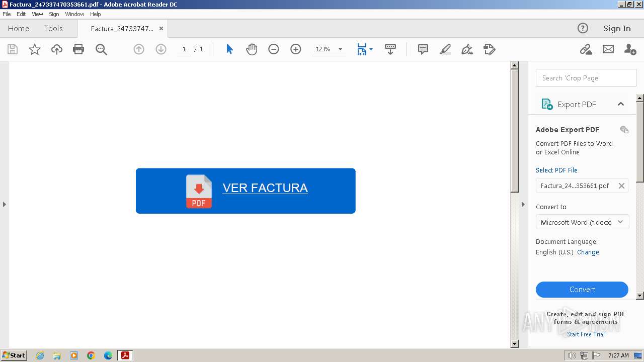Share a link to the file
644x362 pixels.
click(586, 49)
